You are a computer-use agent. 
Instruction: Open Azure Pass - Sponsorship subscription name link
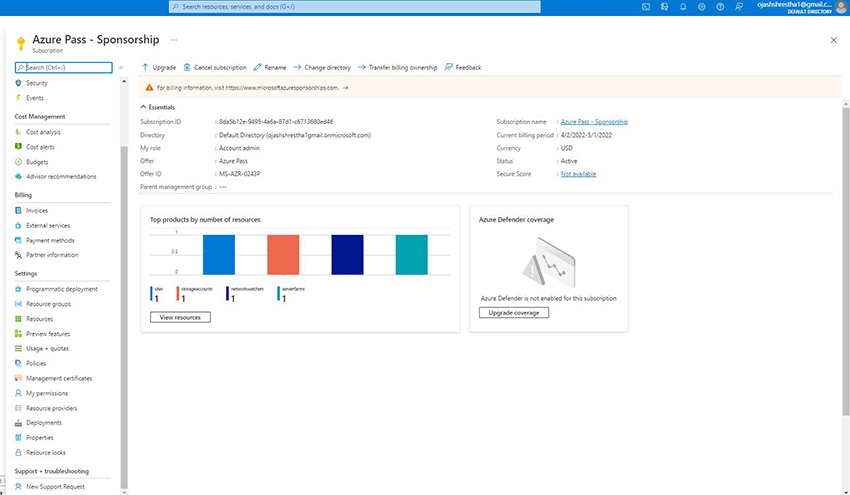(x=594, y=121)
